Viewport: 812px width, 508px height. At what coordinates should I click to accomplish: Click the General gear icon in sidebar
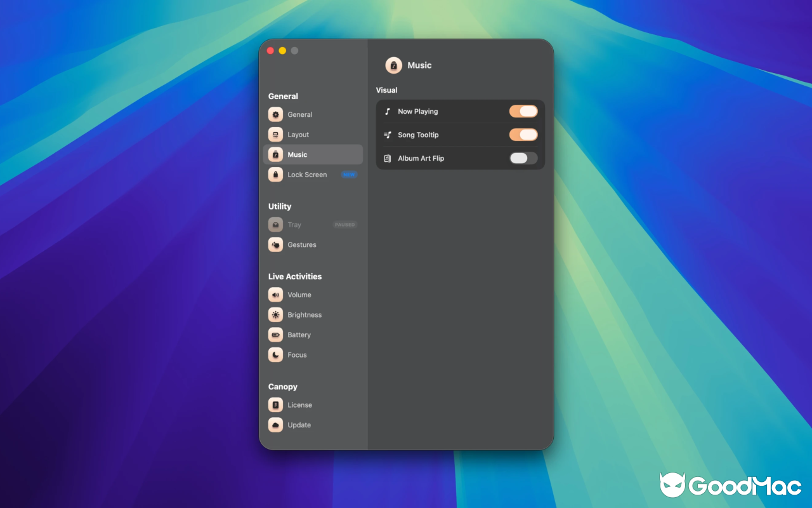pyautogui.click(x=275, y=115)
